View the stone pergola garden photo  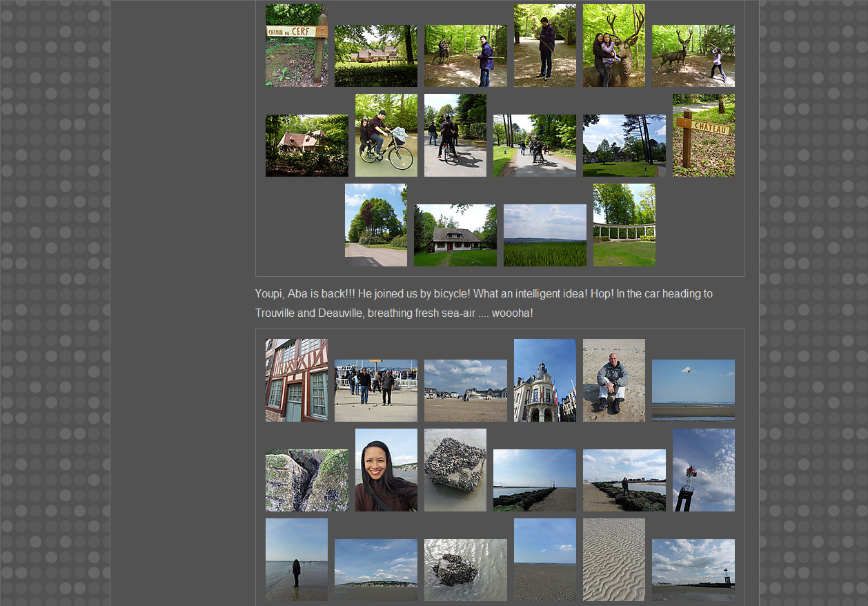click(x=624, y=225)
